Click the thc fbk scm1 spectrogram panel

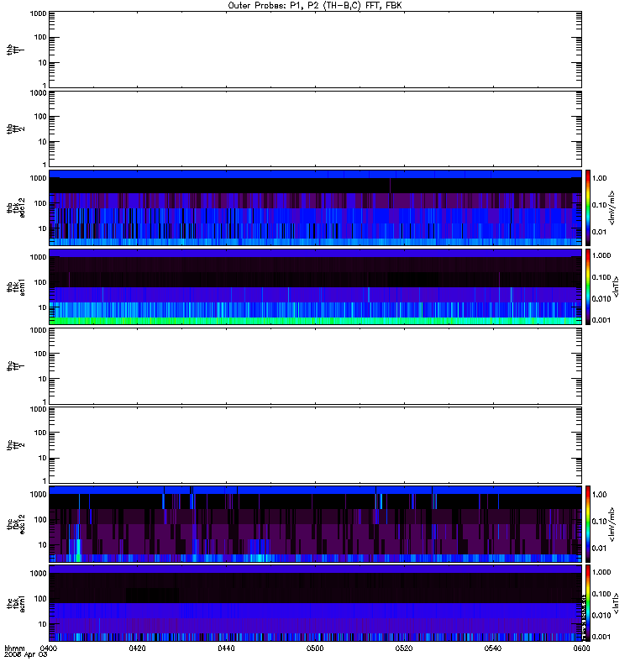(x=315, y=603)
